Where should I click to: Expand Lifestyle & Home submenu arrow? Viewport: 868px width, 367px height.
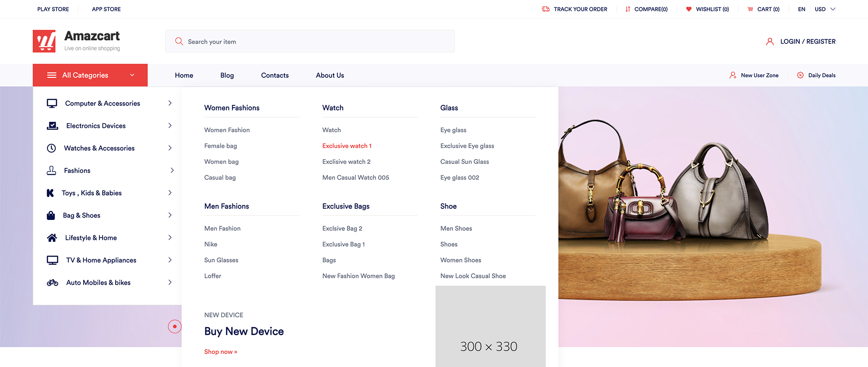tap(170, 238)
